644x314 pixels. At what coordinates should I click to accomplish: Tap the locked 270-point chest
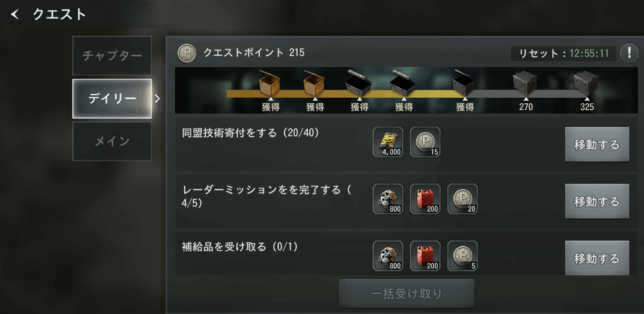click(526, 84)
